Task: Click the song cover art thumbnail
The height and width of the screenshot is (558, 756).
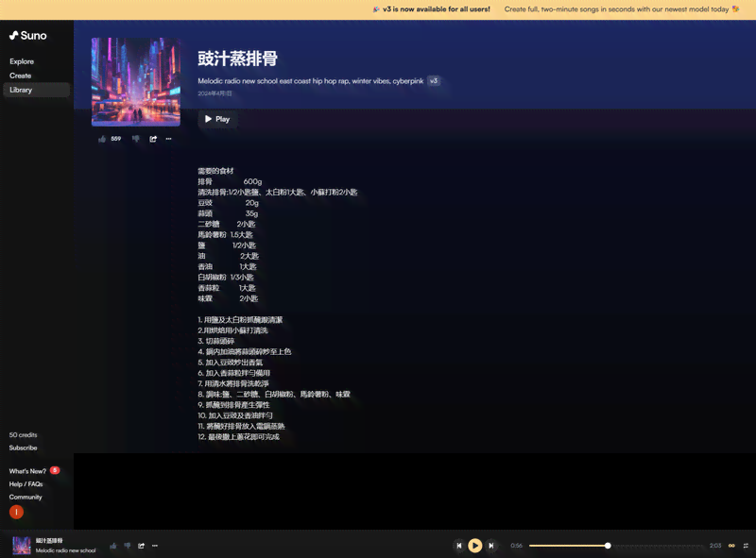Action: pyautogui.click(x=136, y=82)
